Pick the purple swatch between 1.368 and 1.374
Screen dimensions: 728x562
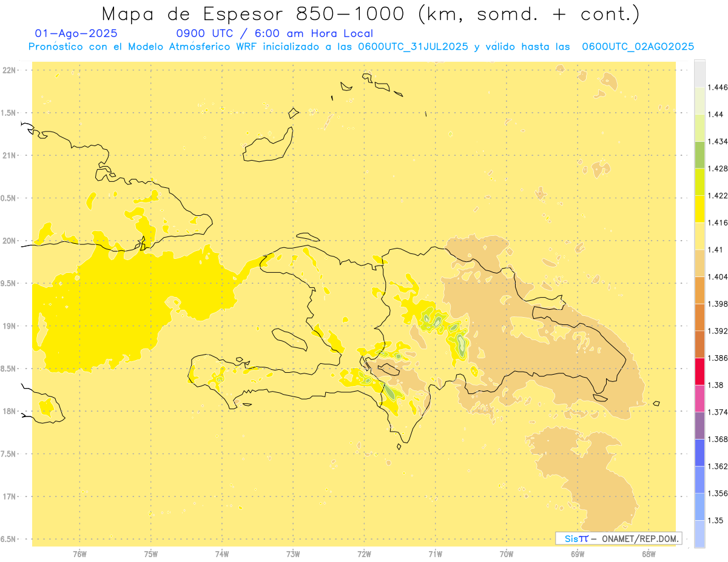pyautogui.click(x=699, y=426)
